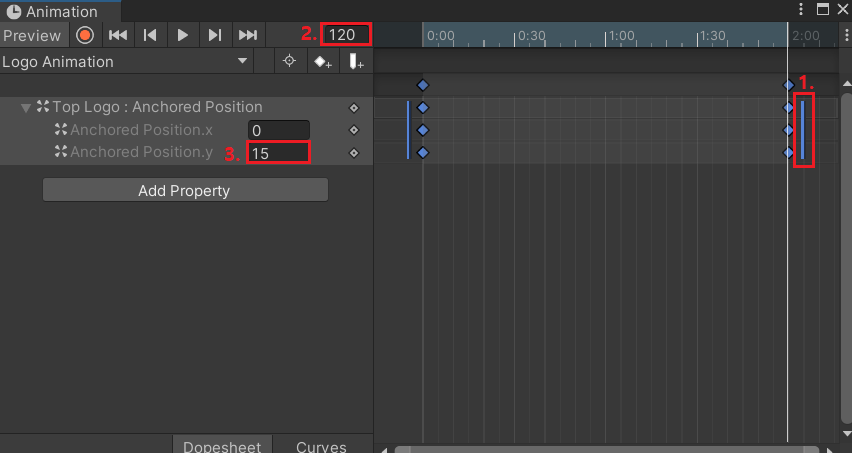
Task: Click the horizontal timeline scrollbar
Action: pos(606,449)
